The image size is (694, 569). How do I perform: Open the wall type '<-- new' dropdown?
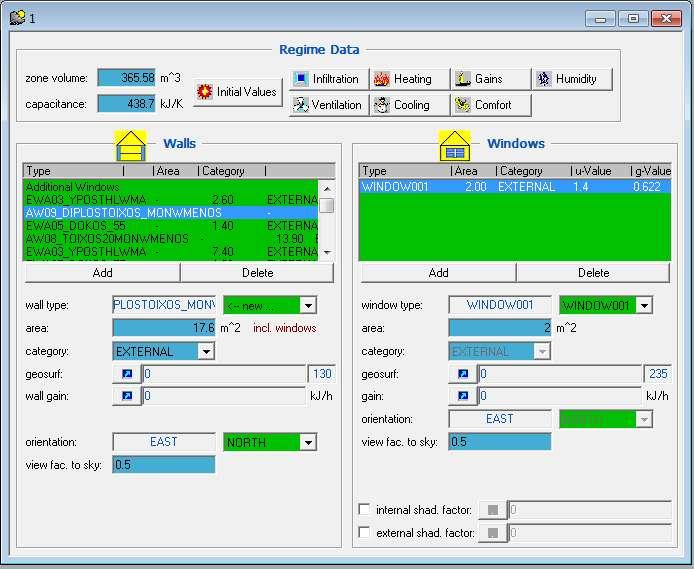pyautogui.click(x=308, y=305)
